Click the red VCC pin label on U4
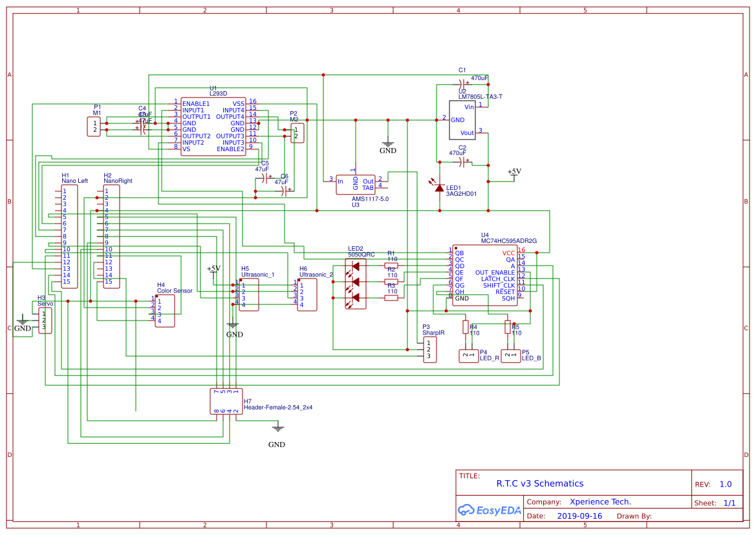This screenshot has width=756, height=535. coord(508,253)
